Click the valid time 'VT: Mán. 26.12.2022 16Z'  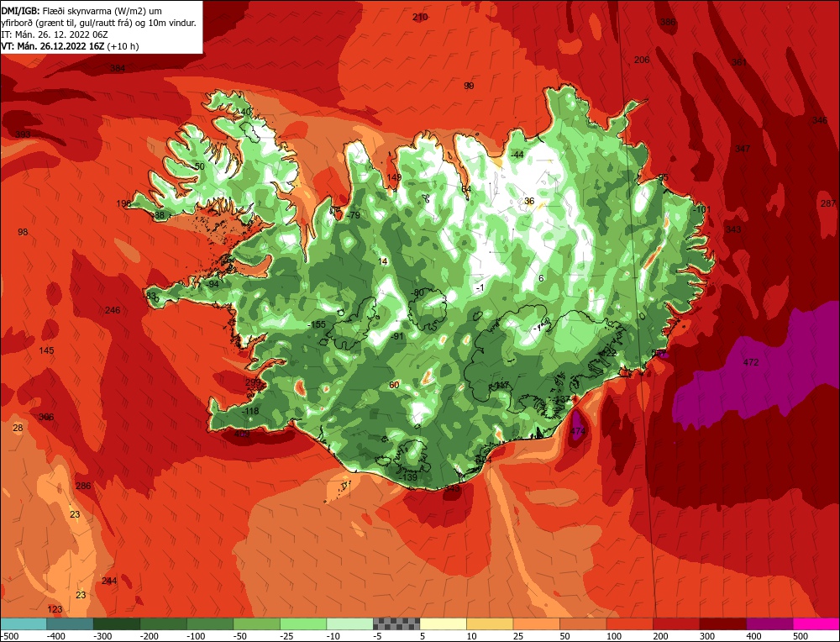click(52, 46)
